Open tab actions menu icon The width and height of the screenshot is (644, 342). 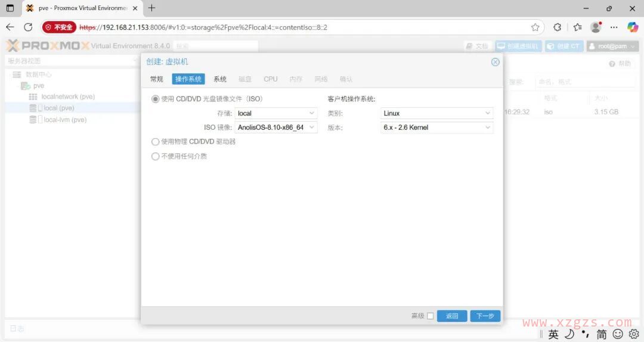[10, 8]
